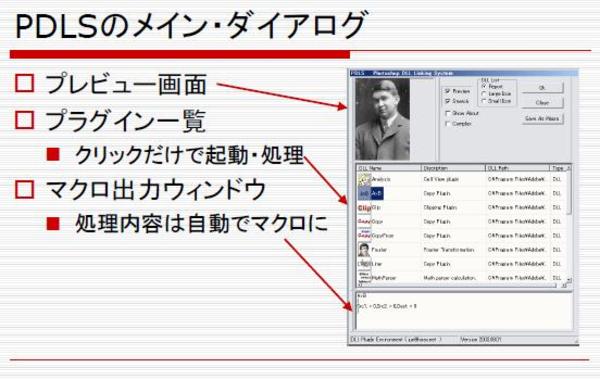Pick the CopyPlace plugin icon
The width and height of the screenshot is (600, 380).
tap(364, 236)
